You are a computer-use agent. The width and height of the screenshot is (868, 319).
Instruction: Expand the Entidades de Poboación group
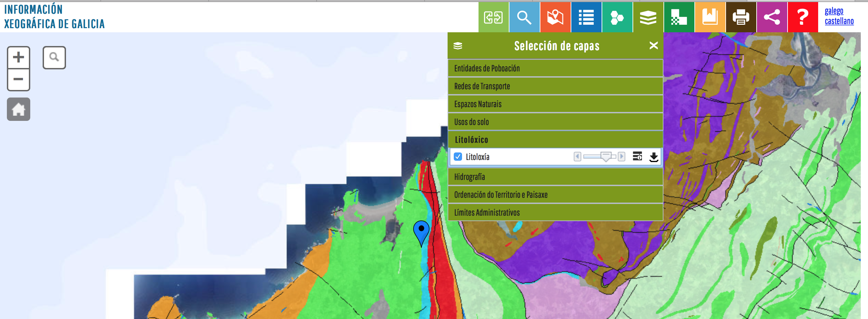[x=555, y=68]
